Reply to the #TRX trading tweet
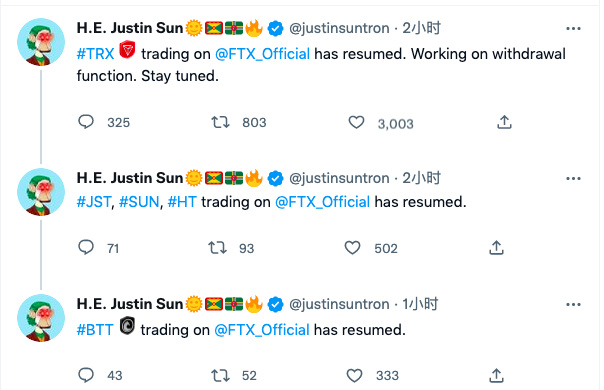The image size is (604, 390). click(86, 122)
